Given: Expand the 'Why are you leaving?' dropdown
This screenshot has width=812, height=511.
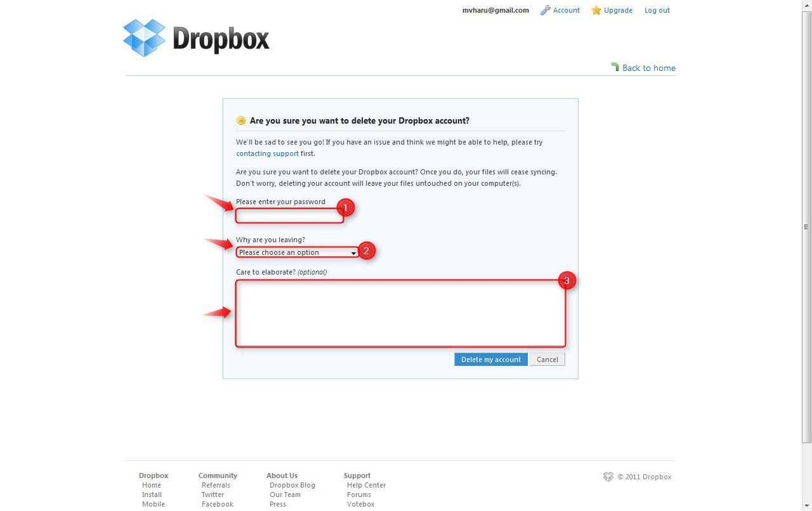Looking at the screenshot, I should tap(298, 252).
